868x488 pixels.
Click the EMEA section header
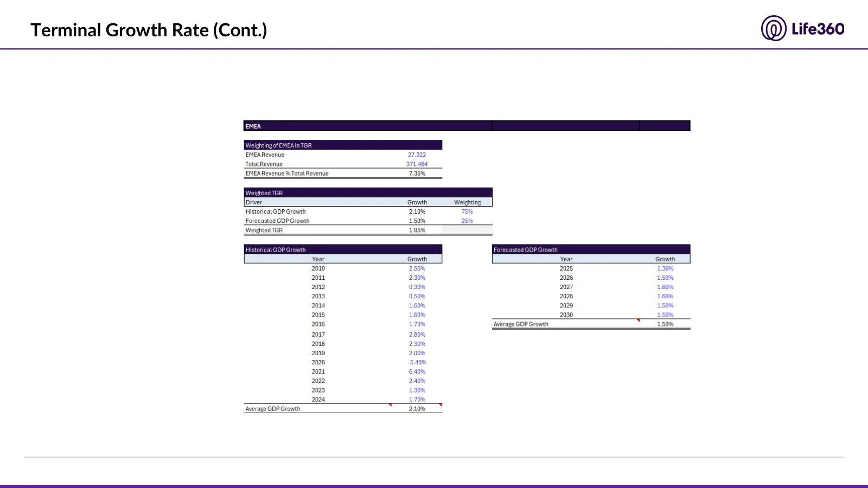tap(467, 126)
